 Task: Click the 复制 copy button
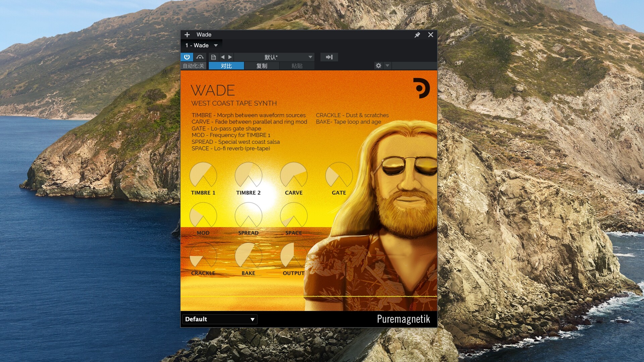point(262,66)
